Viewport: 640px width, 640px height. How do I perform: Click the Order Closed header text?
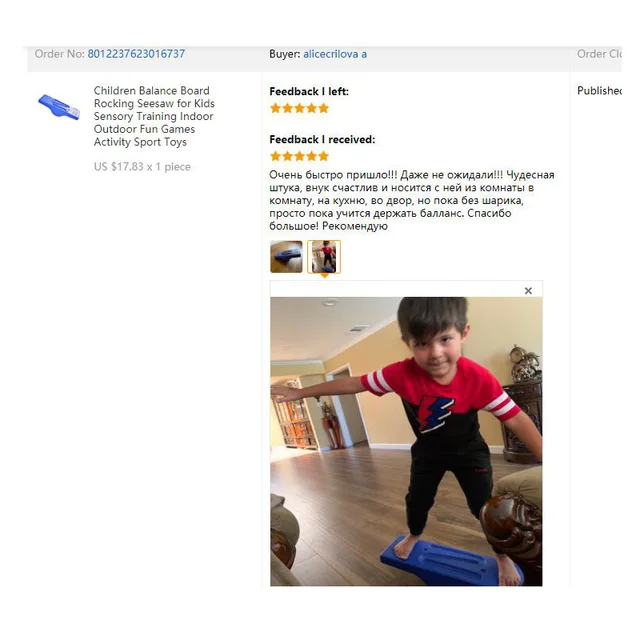(x=599, y=54)
